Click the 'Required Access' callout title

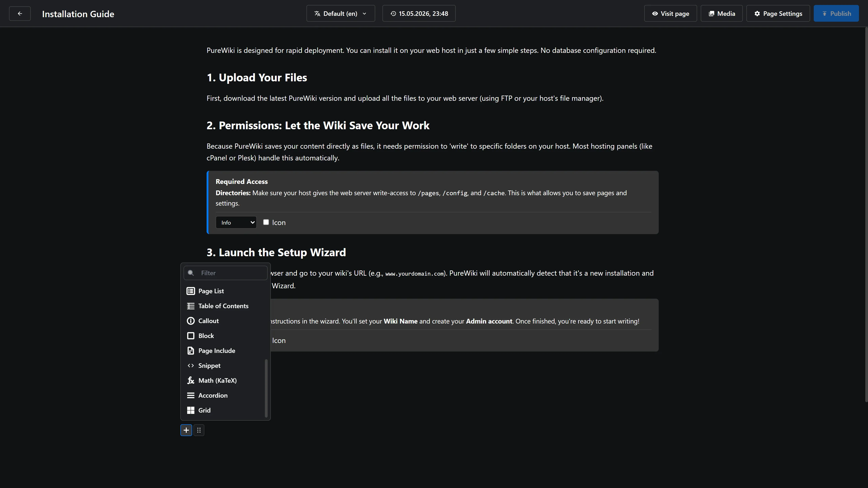pyautogui.click(x=242, y=181)
